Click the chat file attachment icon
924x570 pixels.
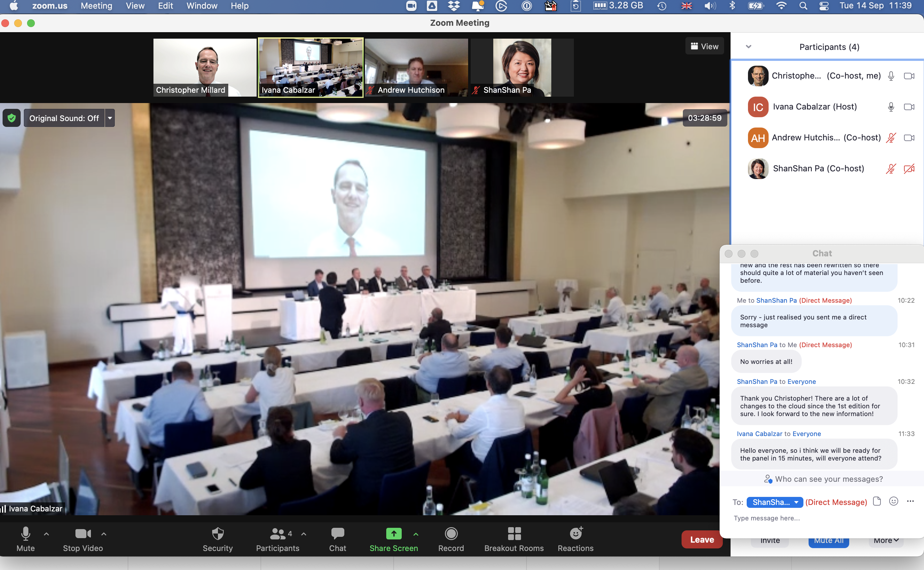point(877,501)
